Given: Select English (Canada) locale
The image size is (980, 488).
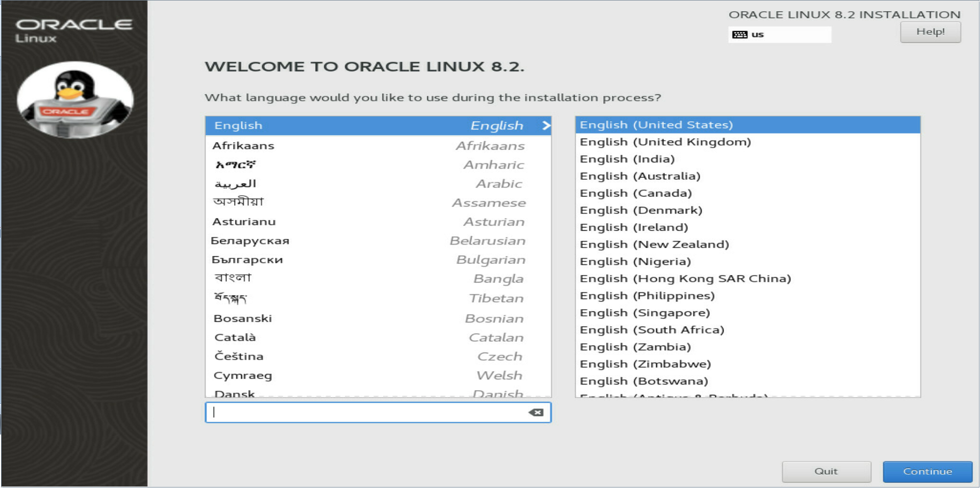Looking at the screenshot, I should pyautogui.click(x=747, y=194).
